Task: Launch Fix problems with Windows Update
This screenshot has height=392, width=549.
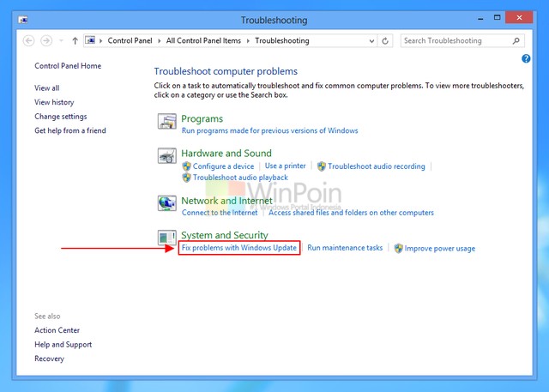Action: point(239,248)
